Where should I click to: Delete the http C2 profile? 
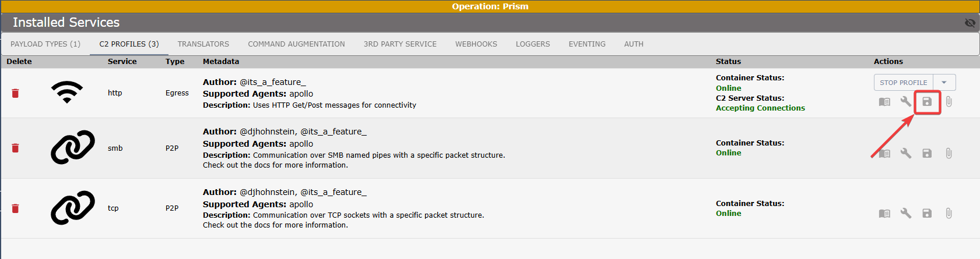coord(16,93)
